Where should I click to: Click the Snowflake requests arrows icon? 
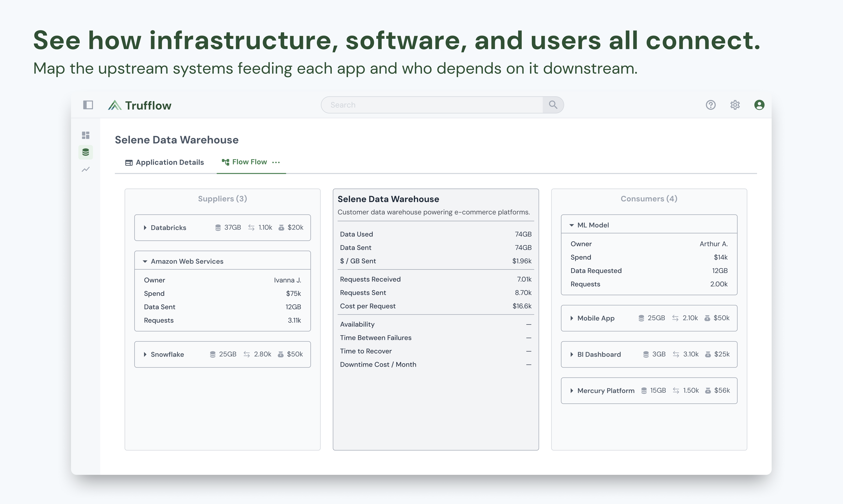(x=247, y=354)
